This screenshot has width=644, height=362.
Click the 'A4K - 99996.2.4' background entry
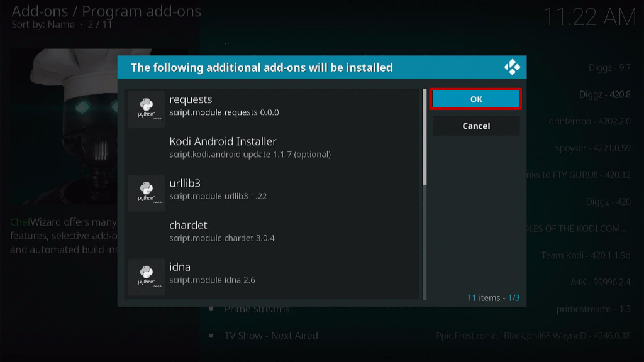pos(600,282)
